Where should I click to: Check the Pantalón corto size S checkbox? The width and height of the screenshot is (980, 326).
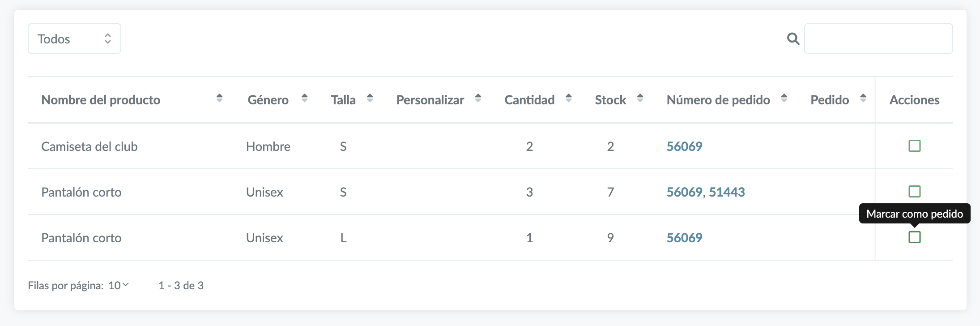pyautogui.click(x=914, y=192)
